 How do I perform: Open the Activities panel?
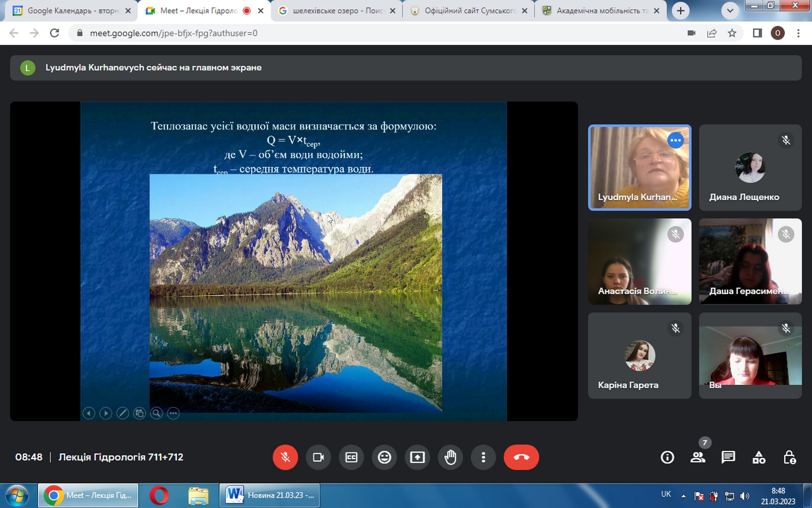(759, 457)
